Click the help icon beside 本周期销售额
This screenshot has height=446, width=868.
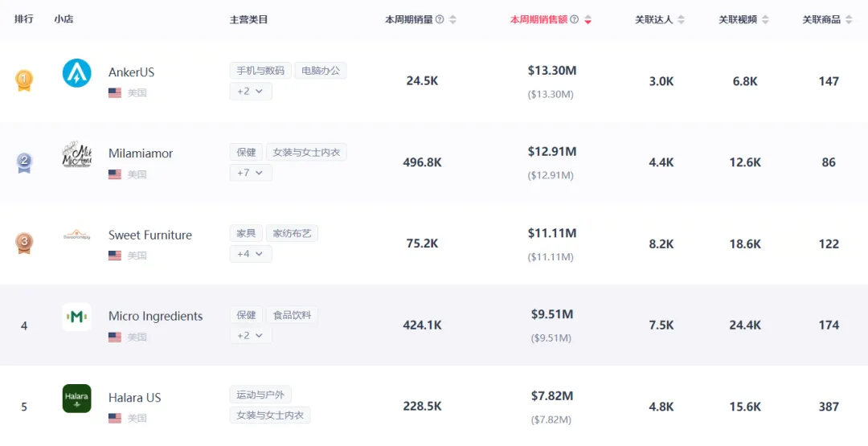tap(575, 19)
